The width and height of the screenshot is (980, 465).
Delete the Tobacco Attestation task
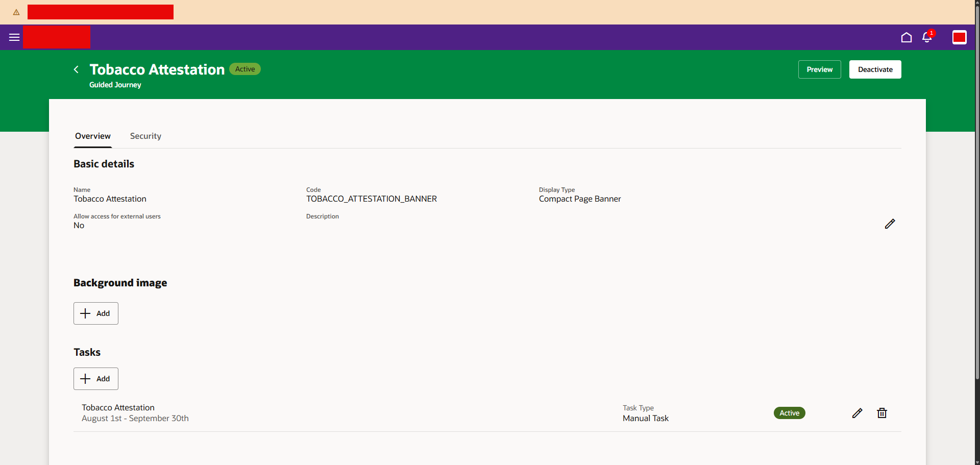tap(882, 413)
